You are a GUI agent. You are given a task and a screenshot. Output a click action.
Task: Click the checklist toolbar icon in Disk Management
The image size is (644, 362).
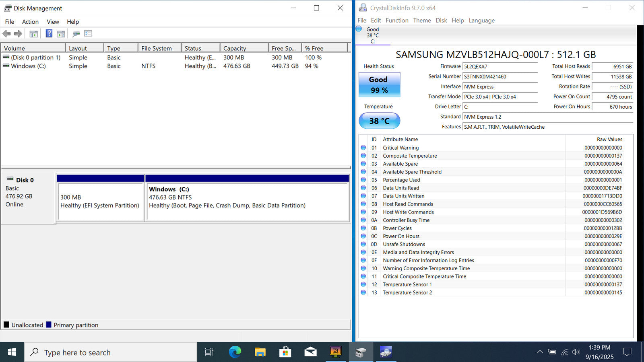pos(88,34)
